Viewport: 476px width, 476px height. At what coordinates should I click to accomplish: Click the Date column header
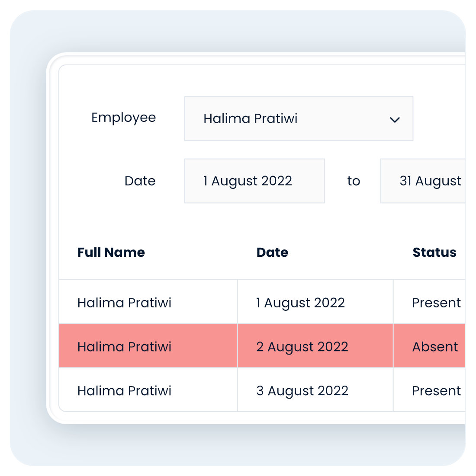tap(272, 252)
